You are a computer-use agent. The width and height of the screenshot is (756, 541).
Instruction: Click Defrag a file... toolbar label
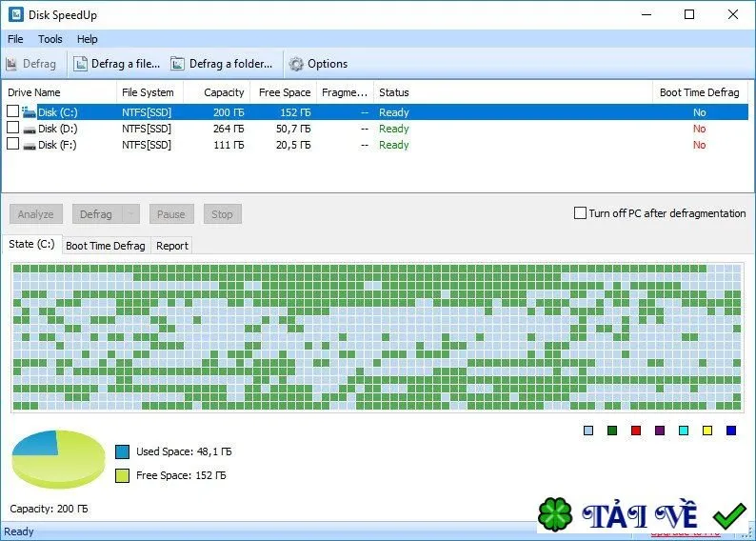tap(126, 64)
